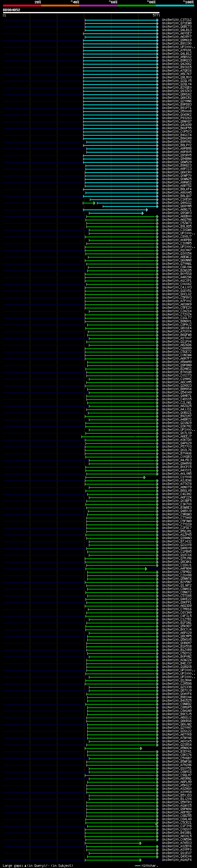Select the label UniRef100_B9SI90
The image size is (197, 868).
click(x=176, y=43)
